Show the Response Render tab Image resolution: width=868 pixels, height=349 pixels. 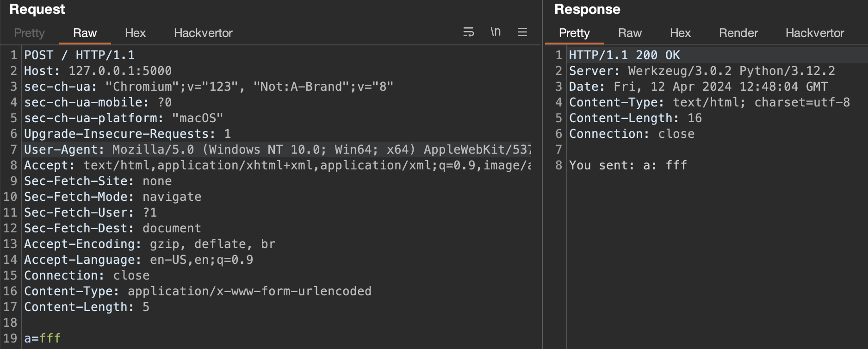[738, 33]
